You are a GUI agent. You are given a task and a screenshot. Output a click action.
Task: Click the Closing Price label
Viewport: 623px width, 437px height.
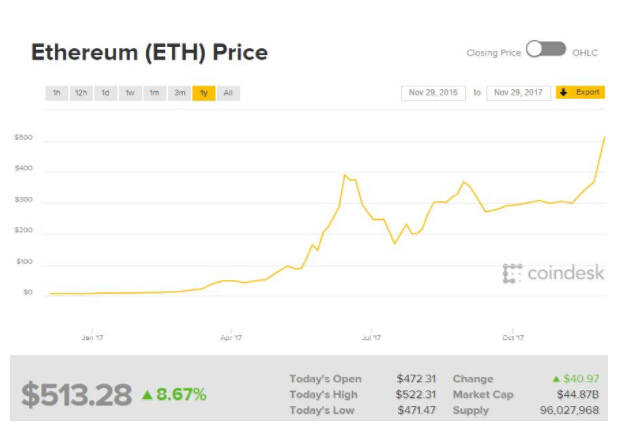pyautogui.click(x=493, y=52)
